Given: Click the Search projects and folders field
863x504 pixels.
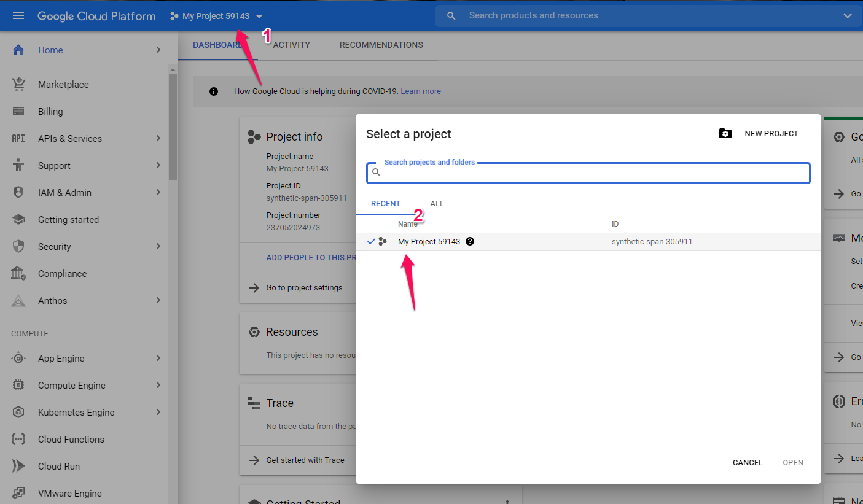Looking at the screenshot, I should click(x=588, y=173).
